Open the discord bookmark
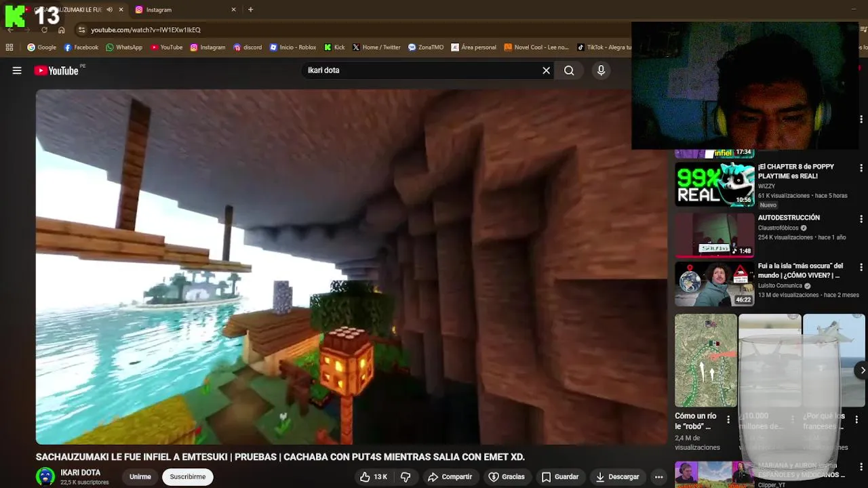This screenshot has width=868, height=488. click(x=248, y=47)
